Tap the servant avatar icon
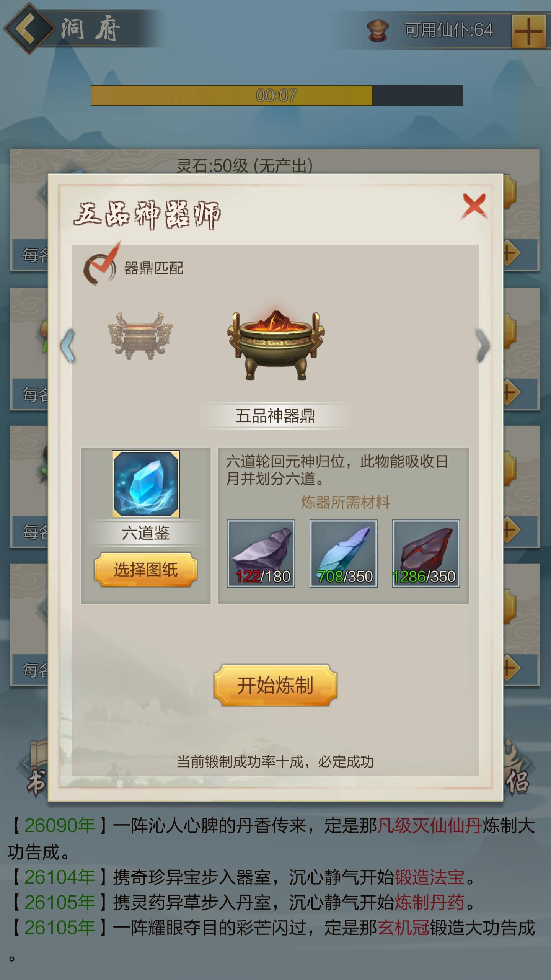 (x=378, y=31)
